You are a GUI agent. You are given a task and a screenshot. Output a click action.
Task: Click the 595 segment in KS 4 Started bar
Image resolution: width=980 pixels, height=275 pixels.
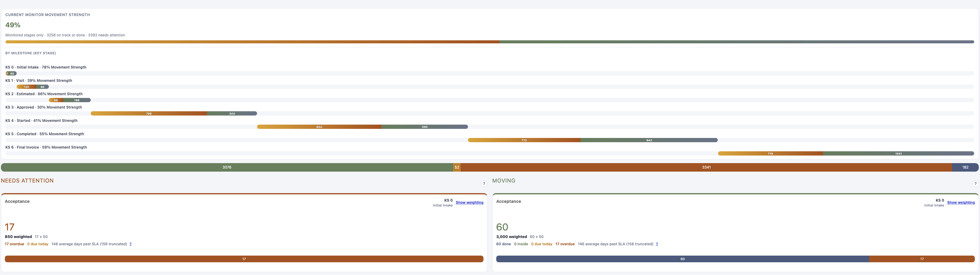[425, 127]
